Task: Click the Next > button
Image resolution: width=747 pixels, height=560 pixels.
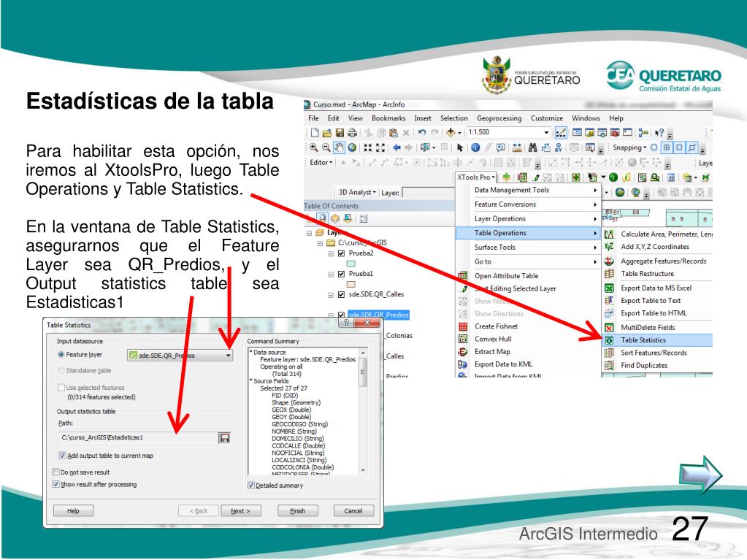Action: 241,511
